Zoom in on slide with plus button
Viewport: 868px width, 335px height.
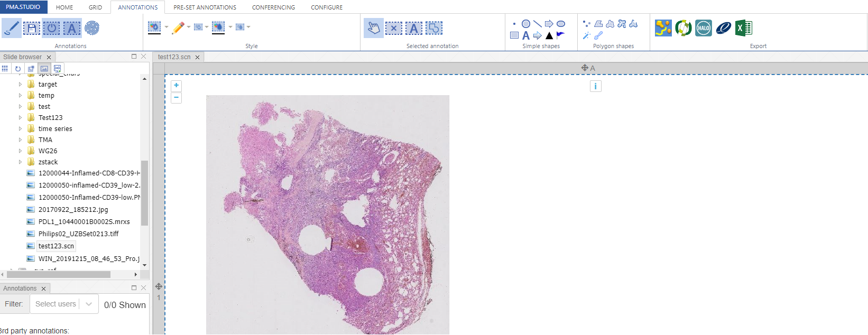pos(176,86)
